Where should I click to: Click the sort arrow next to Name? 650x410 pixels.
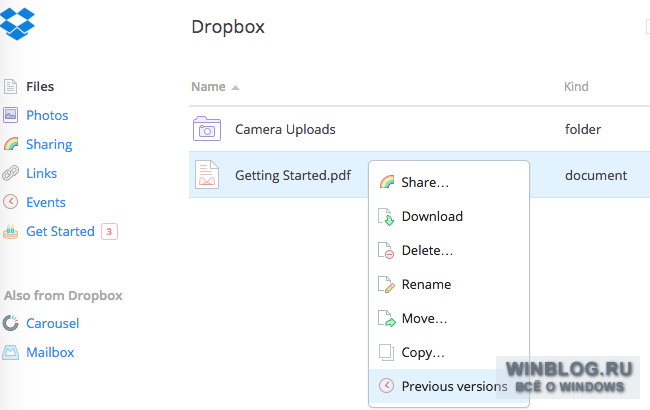pos(235,87)
